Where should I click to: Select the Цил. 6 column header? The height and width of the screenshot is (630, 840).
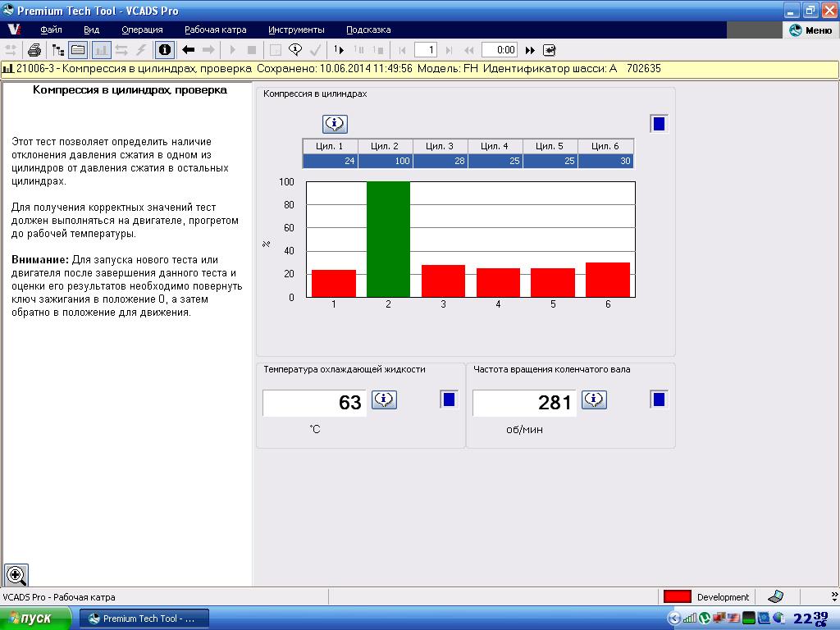[605, 146]
